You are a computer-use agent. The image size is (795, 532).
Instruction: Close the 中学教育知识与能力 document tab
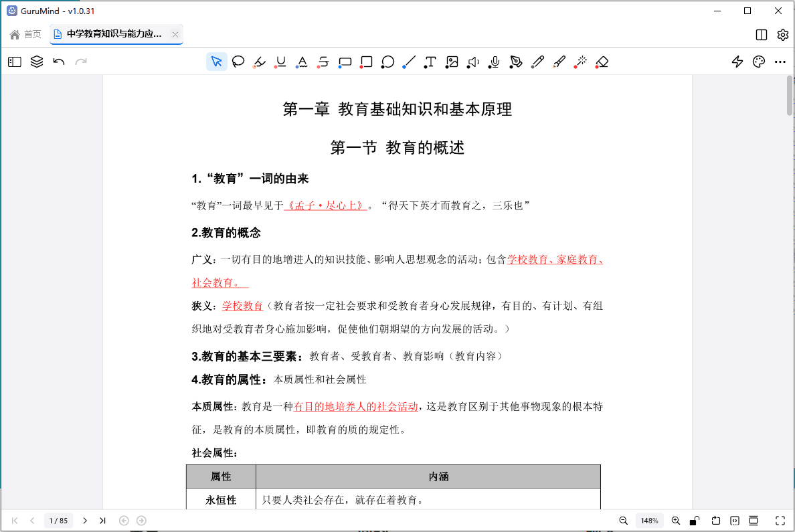click(175, 34)
